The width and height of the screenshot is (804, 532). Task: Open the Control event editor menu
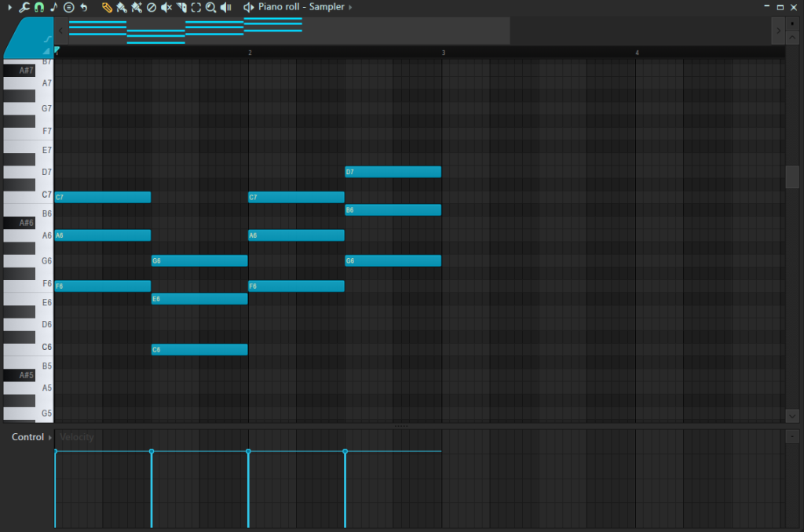pyautogui.click(x=28, y=437)
